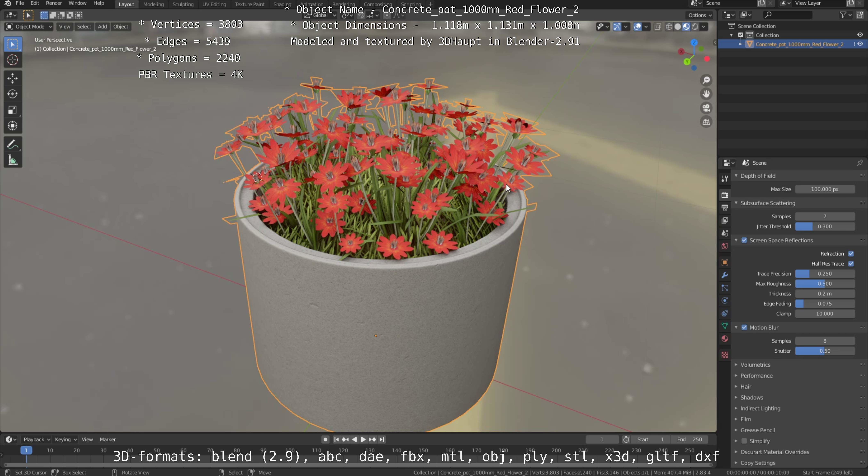Viewport: 868px width, 476px height.
Task: Expand Concrete_pot_1000mm_Red_Flower_2 in outliner
Action: pyautogui.click(x=740, y=44)
